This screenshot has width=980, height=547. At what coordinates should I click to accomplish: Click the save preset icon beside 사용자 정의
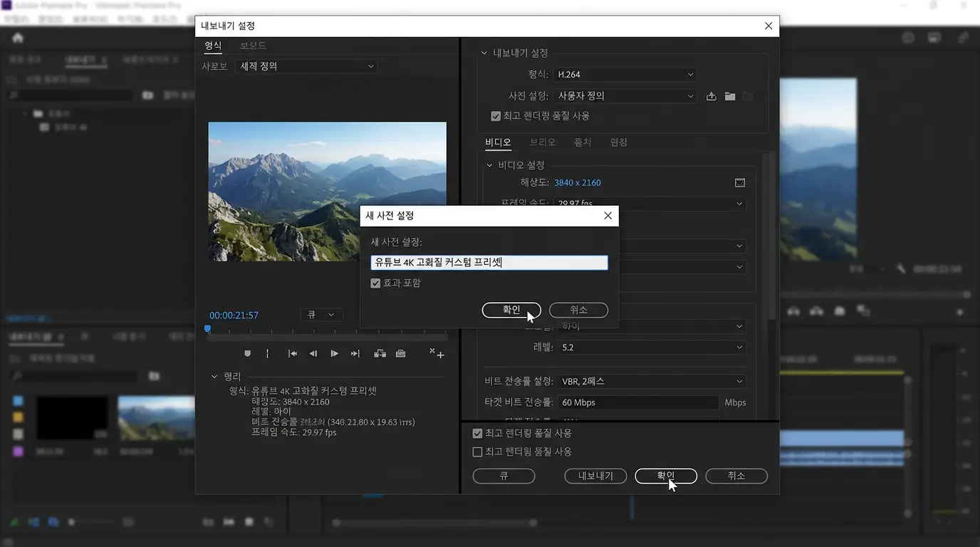[x=711, y=96]
